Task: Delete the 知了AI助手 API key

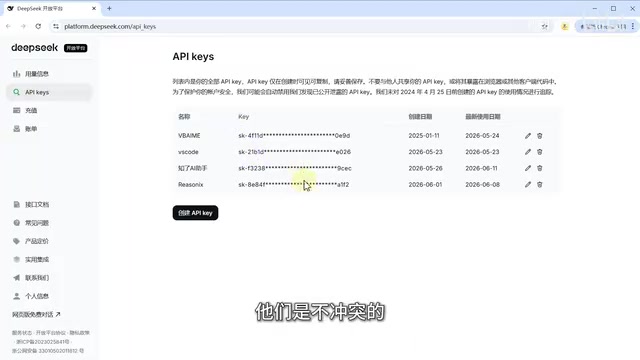Action: click(x=540, y=168)
